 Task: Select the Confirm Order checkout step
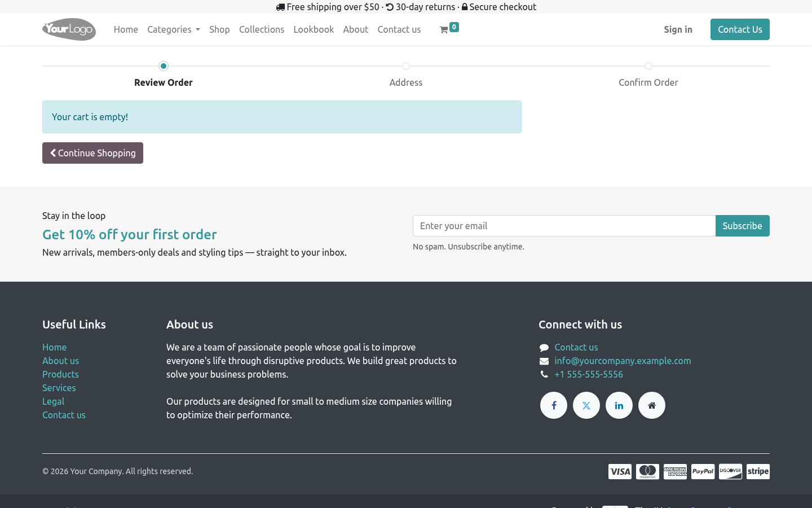[x=648, y=82]
